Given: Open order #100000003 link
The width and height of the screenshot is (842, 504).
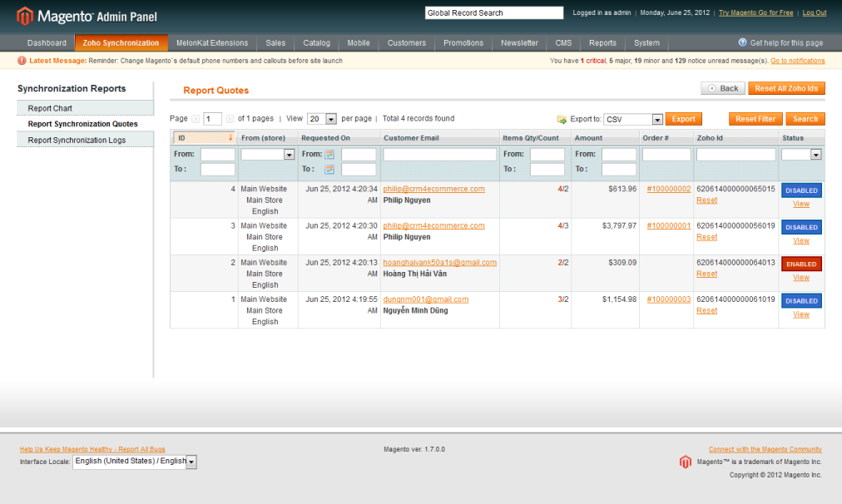Looking at the screenshot, I should click(x=669, y=299).
